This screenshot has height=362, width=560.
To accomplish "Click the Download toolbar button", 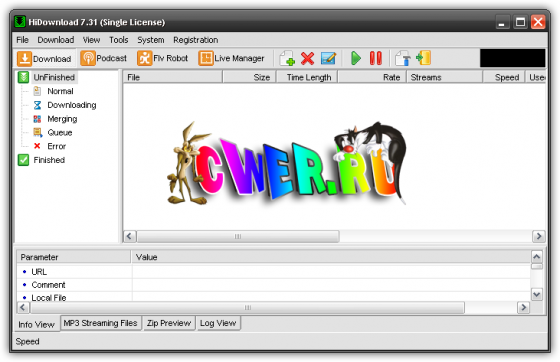I will (x=45, y=59).
